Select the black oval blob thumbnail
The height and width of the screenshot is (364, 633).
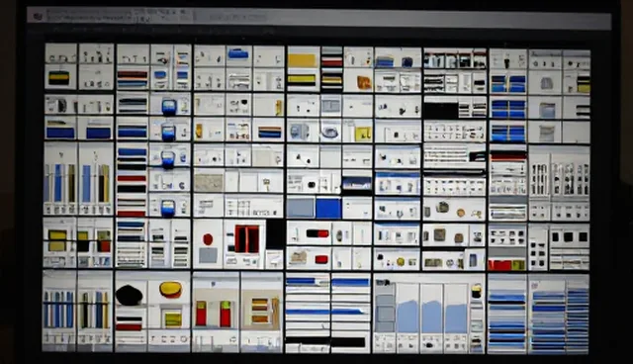click(x=130, y=295)
